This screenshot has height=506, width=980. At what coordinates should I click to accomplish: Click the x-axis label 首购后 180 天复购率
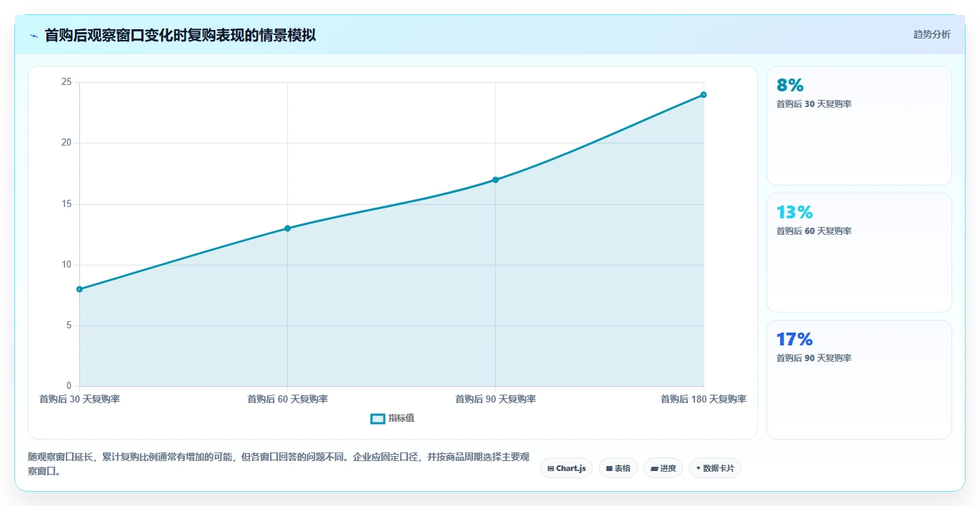coord(704,399)
